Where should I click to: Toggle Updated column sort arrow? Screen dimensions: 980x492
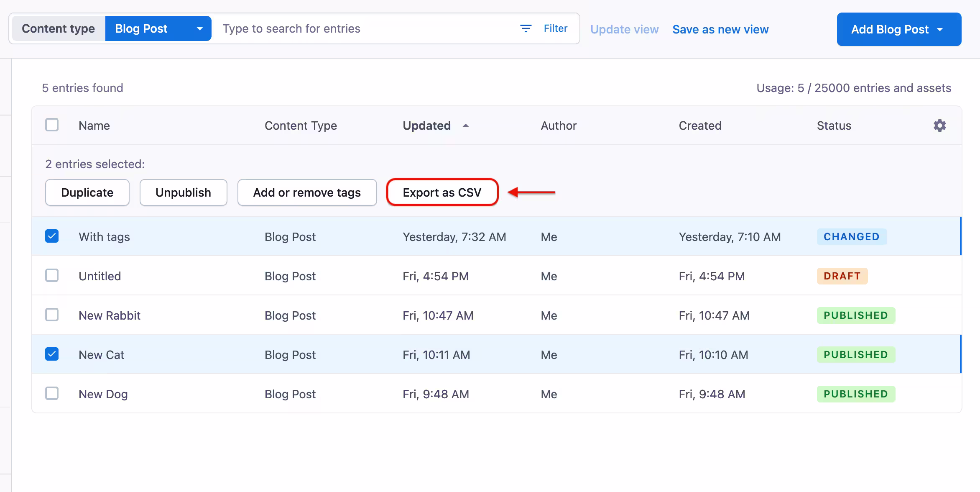[466, 126]
